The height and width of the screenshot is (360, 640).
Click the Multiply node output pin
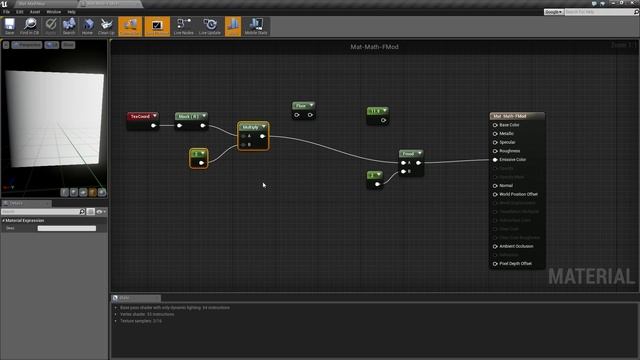(262, 136)
